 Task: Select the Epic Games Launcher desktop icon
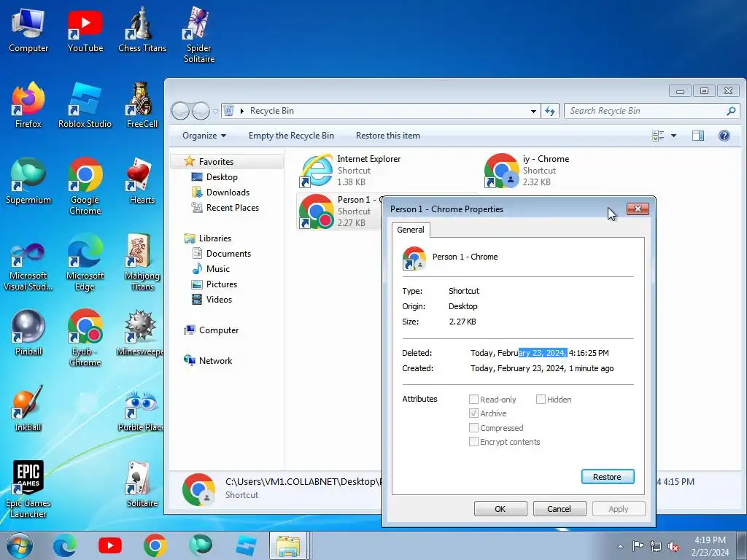(28, 489)
